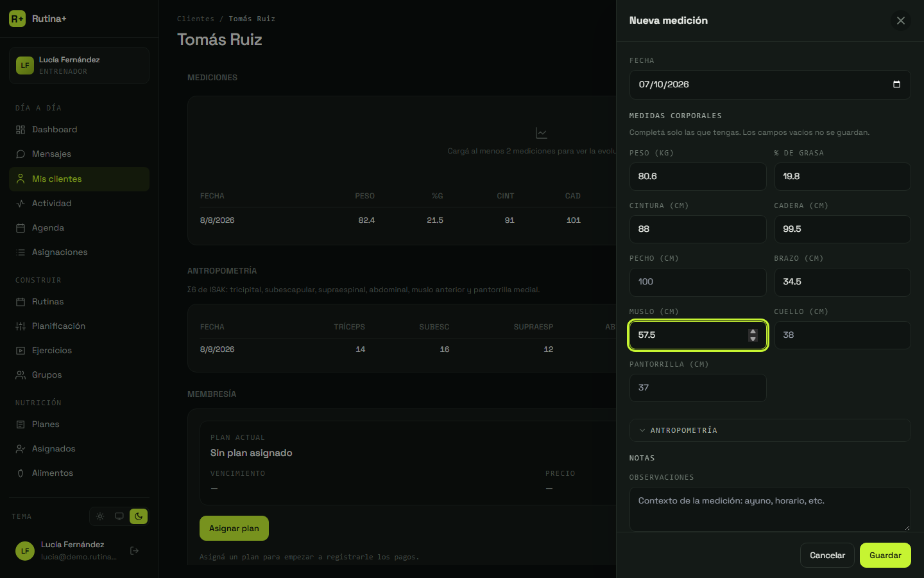Click the Planes nutrition icon
The width and height of the screenshot is (924, 578).
[21, 425]
